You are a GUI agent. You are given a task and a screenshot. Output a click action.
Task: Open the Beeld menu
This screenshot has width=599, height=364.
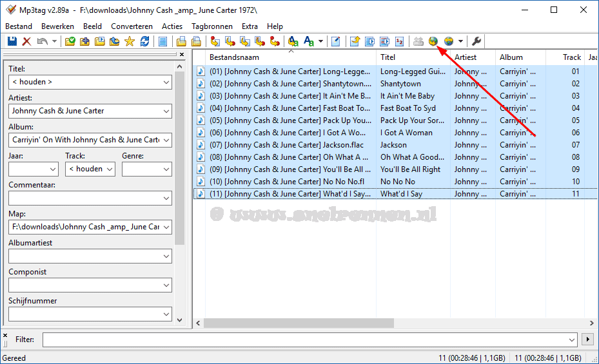(x=92, y=26)
